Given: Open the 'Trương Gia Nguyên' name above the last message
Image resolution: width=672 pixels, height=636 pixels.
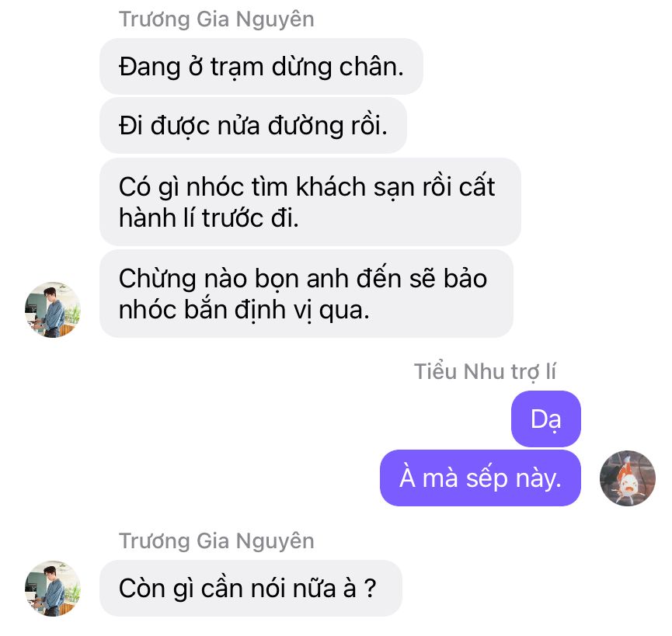Looking at the screenshot, I should [217, 541].
